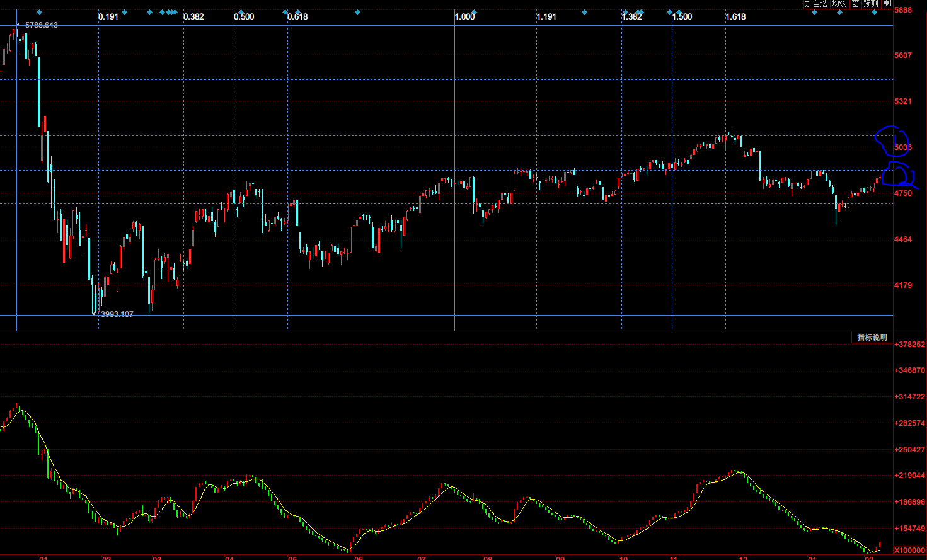Click the info diamond below 预测
This screenshot has height=560, width=927.
pyautogui.click(x=874, y=13)
